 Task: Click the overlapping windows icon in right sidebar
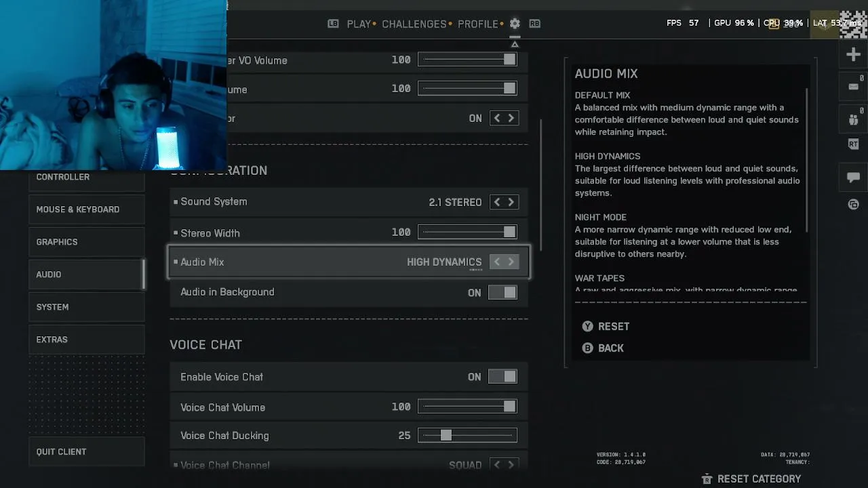tap(854, 205)
